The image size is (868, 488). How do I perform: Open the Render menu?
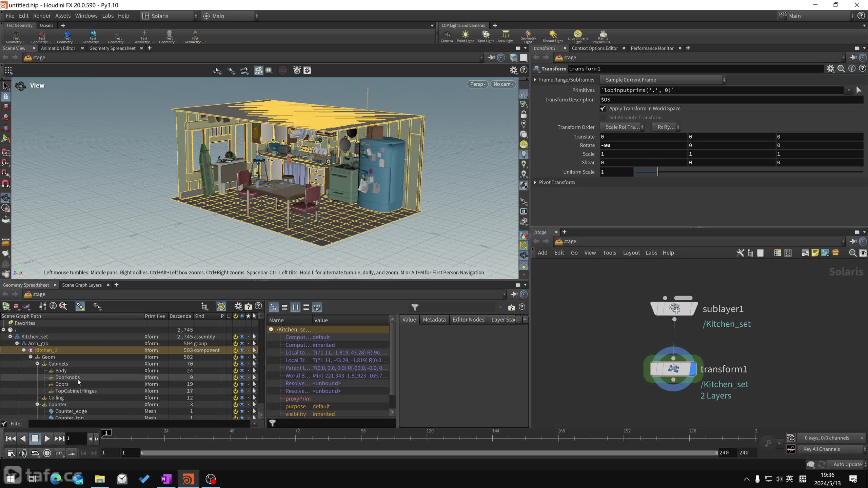[42, 16]
